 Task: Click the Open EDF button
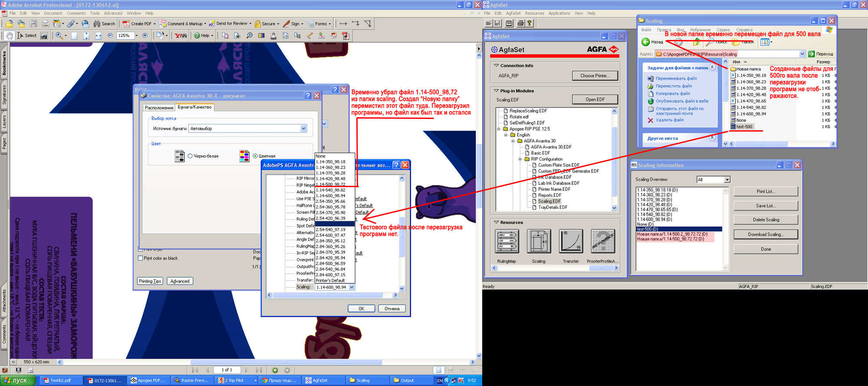click(x=595, y=99)
